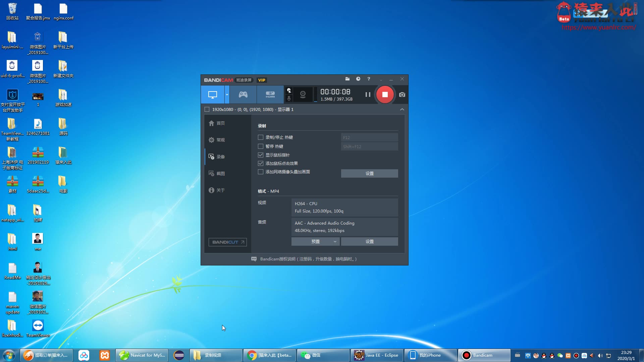Select 聚合报告.jmx file on desktop

[38, 12]
